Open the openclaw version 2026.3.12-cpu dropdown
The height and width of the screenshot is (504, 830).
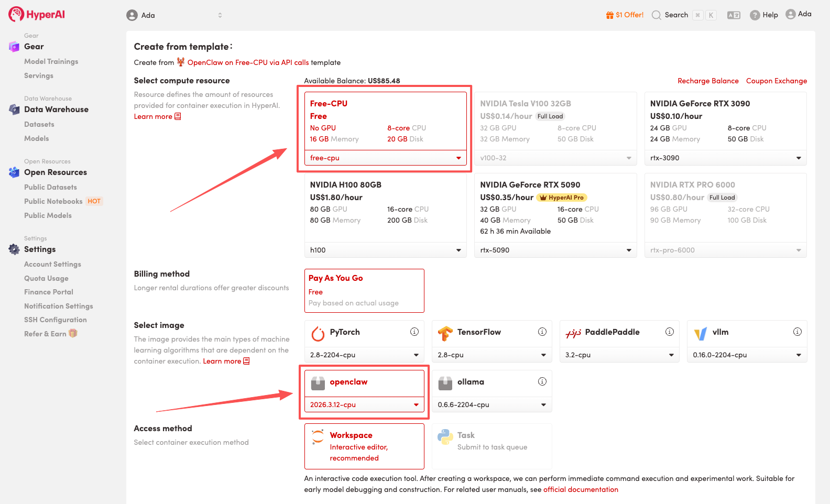364,404
